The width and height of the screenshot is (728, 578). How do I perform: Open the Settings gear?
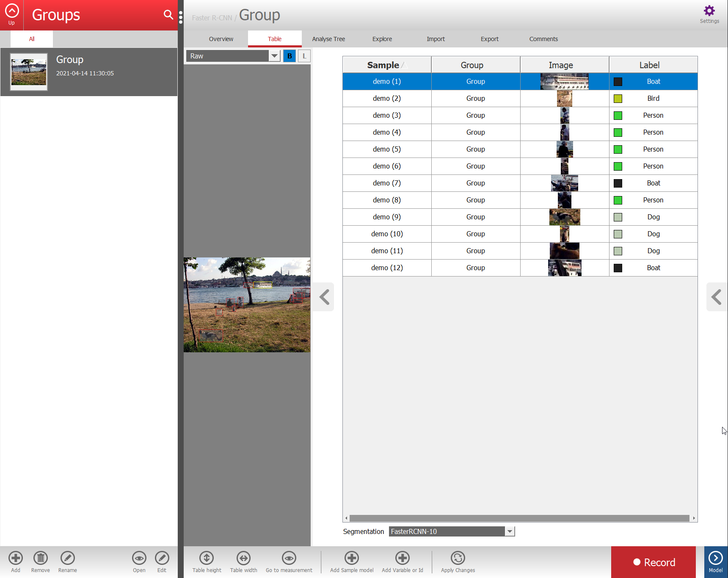[709, 11]
